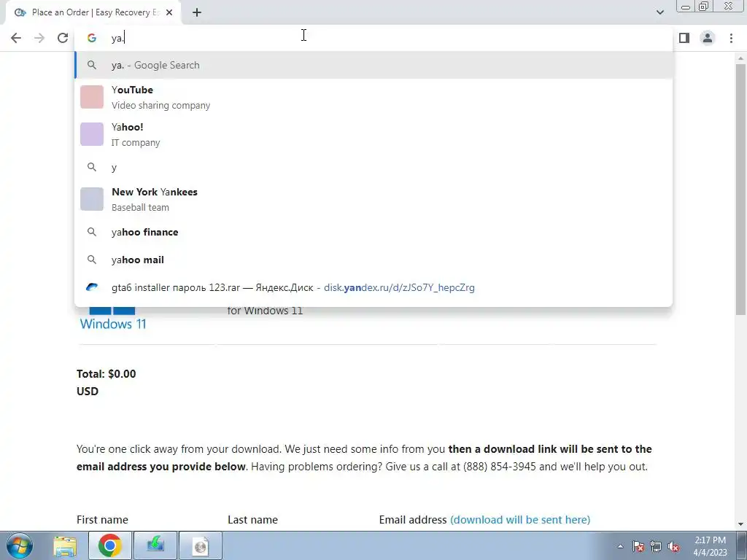Image resolution: width=747 pixels, height=560 pixels.
Task: Open the document taskbar icon
Action: point(201,545)
